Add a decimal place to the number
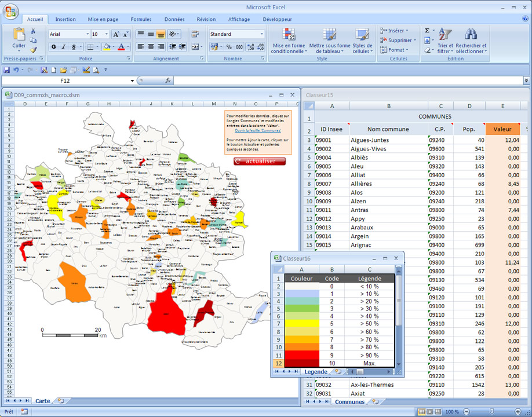Image resolution: width=532 pixels, height=417 pixels. click(x=250, y=47)
